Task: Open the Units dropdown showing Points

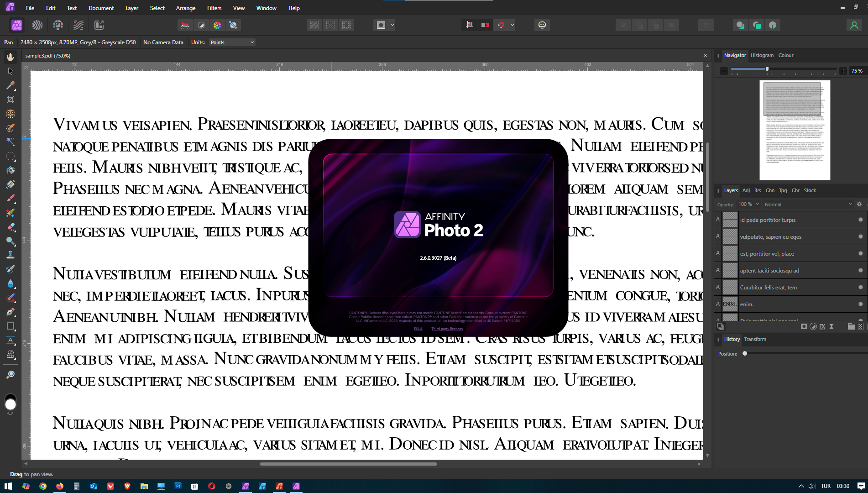Action: point(232,42)
